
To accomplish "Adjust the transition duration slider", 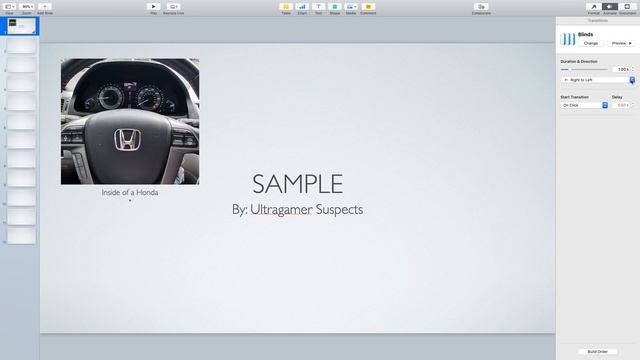I will tap(584, 70).
